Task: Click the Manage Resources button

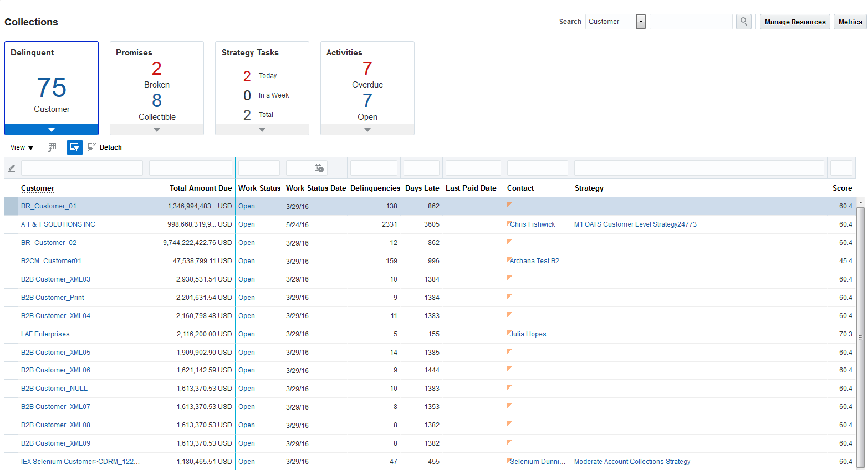Action: click(x=794, y=22)
